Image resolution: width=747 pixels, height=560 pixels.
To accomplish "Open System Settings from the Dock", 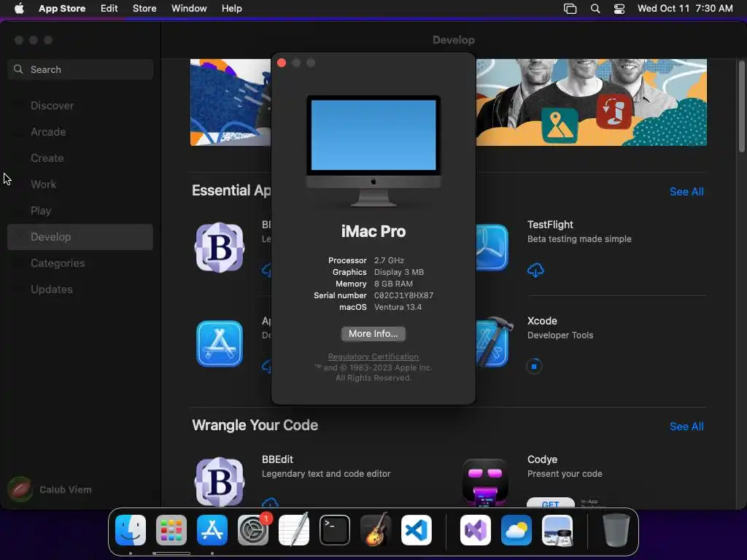I will 253,530.
